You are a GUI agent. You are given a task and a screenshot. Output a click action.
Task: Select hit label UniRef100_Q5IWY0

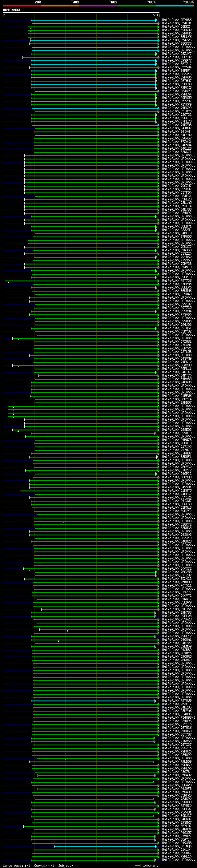176,111
